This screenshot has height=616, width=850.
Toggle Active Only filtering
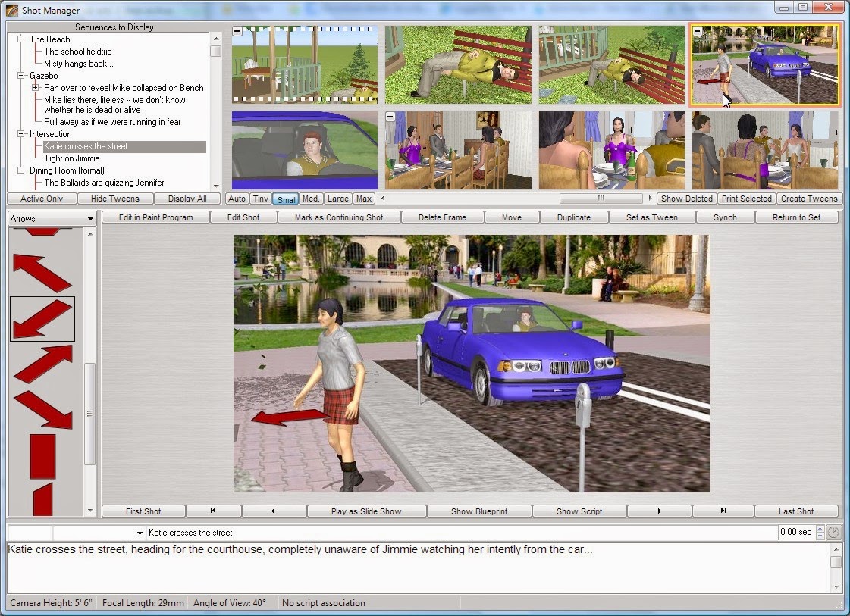[41, 198]
